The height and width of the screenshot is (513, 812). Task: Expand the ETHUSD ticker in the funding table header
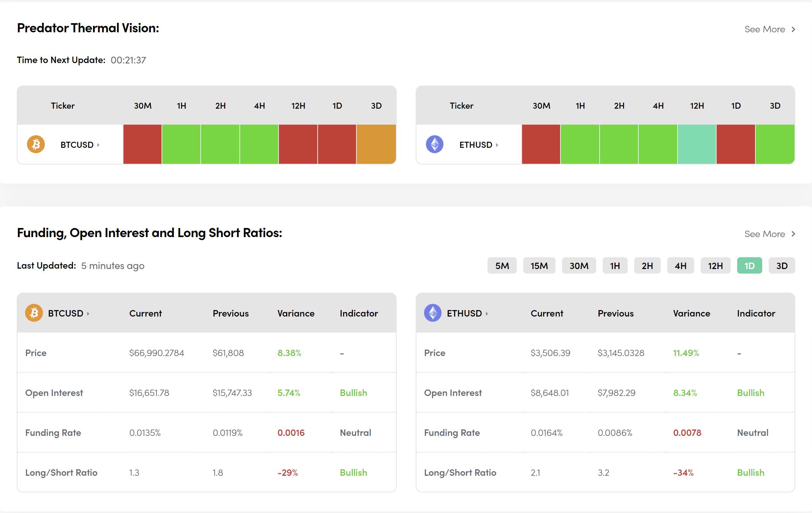(x=487, y=313)
